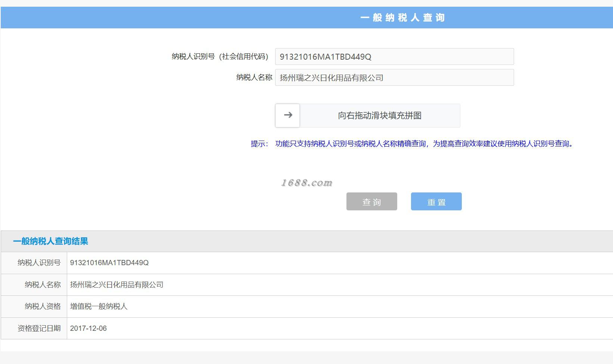Viewport: 613px width, 364px height.
Task: Focus the 纳税人识别号 input field
Action: [395, 57]
